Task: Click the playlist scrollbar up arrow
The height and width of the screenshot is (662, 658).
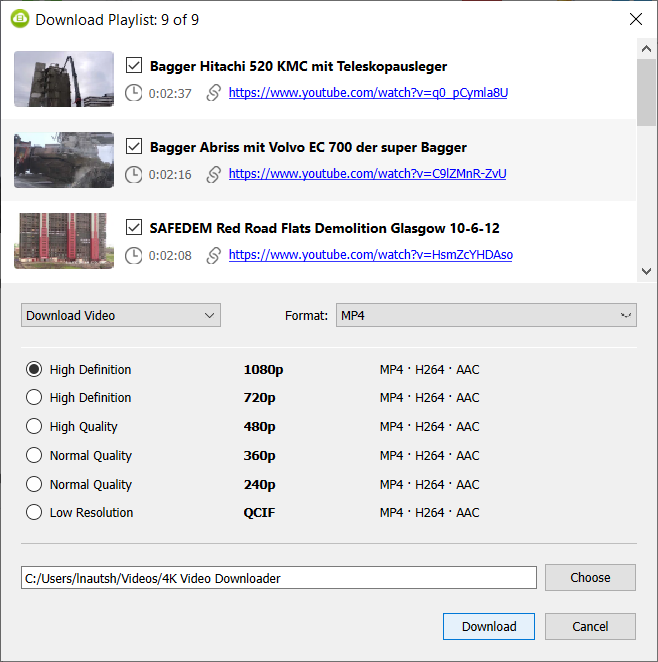Action: coord(646,49)
